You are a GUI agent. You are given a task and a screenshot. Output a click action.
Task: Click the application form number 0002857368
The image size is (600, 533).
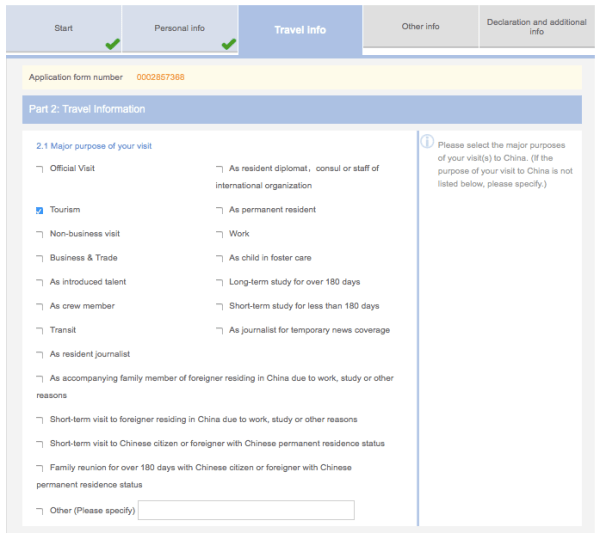[x=160, y=77]
